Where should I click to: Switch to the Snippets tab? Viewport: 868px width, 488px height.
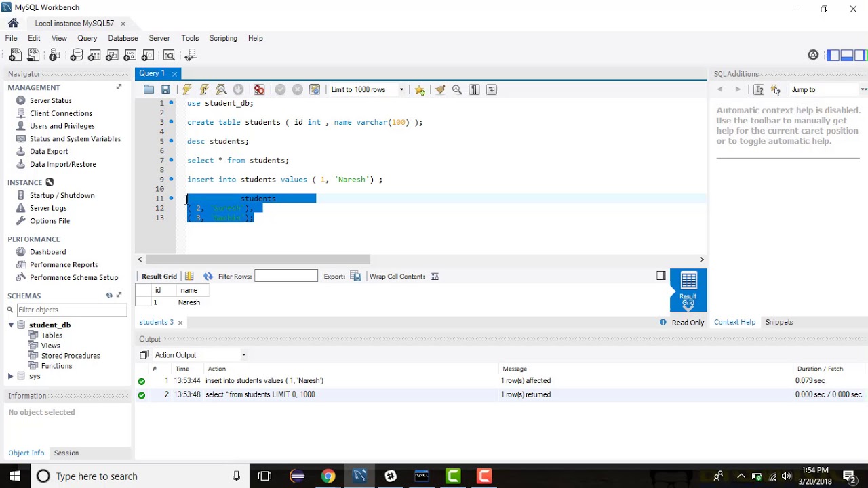[779, 322]
